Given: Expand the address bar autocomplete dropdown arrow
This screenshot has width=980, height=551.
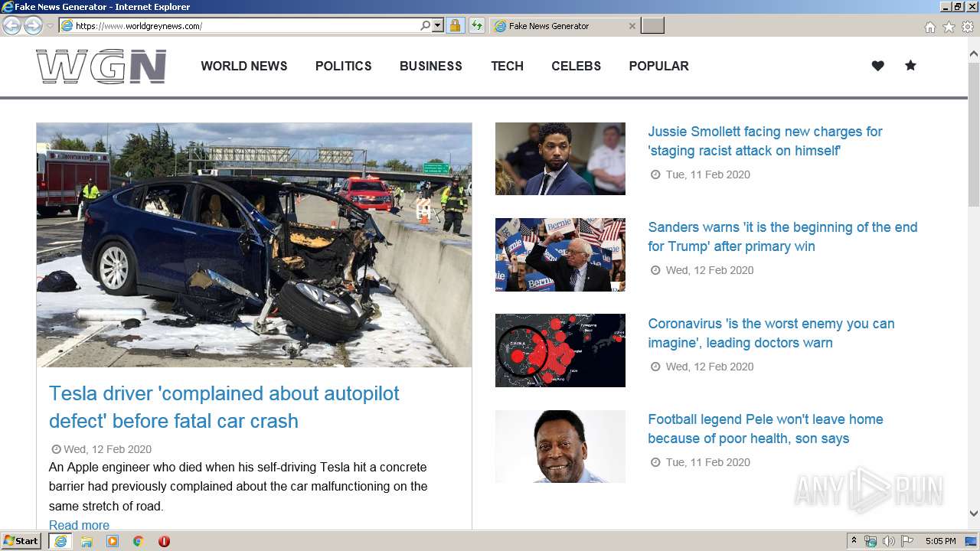Looking at the screenshot, I should [x=438, y=26].
